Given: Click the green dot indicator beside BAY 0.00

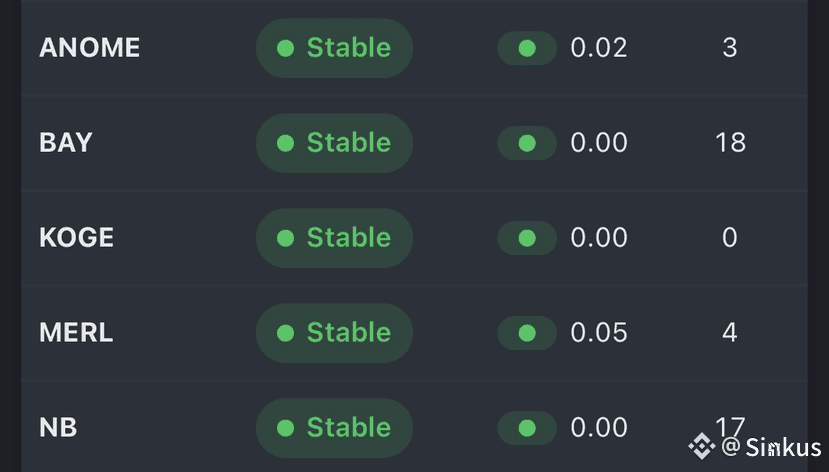Looking at the screenshot, I should coord(527,143).
